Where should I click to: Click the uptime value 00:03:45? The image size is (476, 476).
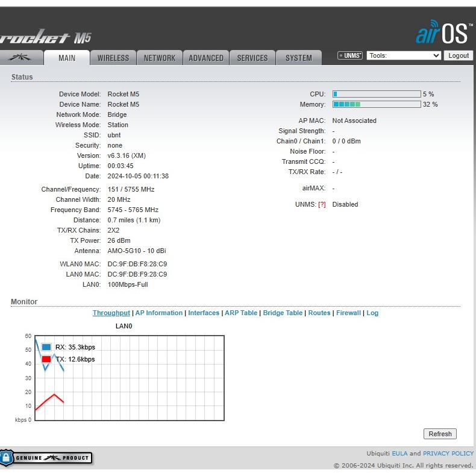[x=121, y=166]
